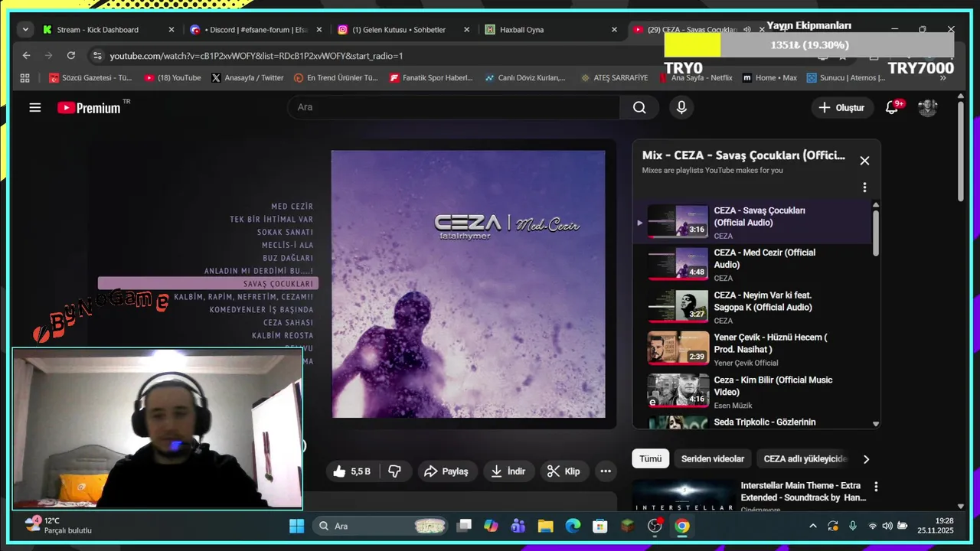This screenshot has width=980, height=551.
Task: Dislike the Savaş Çocukları video
Action: [395, 471]
